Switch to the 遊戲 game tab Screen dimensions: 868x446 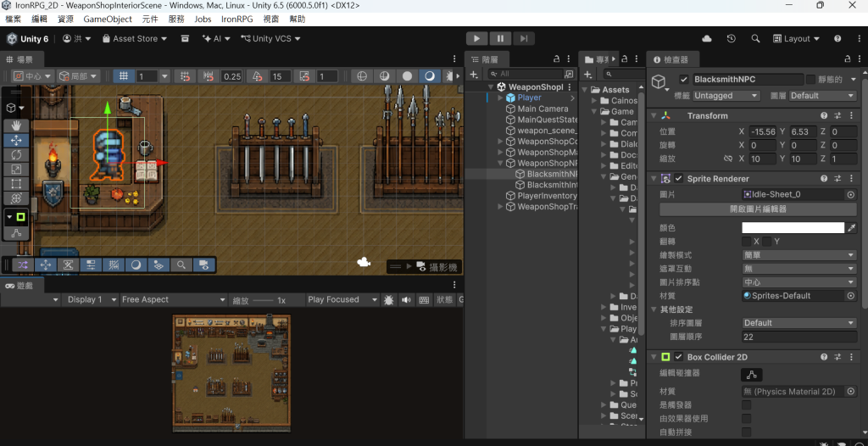20,285
